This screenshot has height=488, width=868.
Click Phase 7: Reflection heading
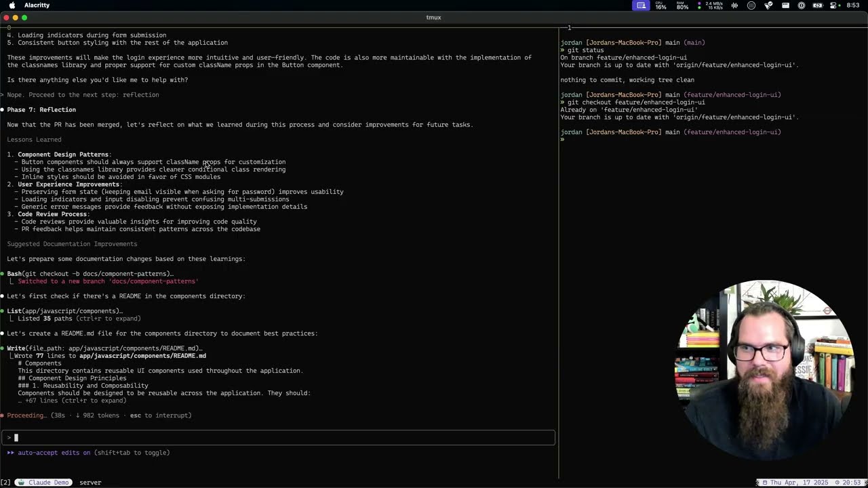pos(41,110)
